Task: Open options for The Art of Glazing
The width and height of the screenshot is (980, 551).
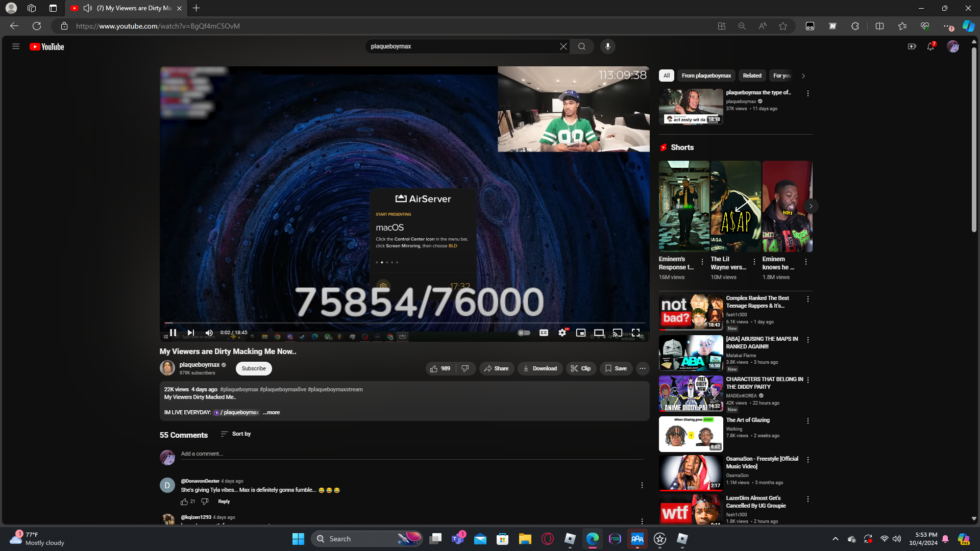Action: 808,421
